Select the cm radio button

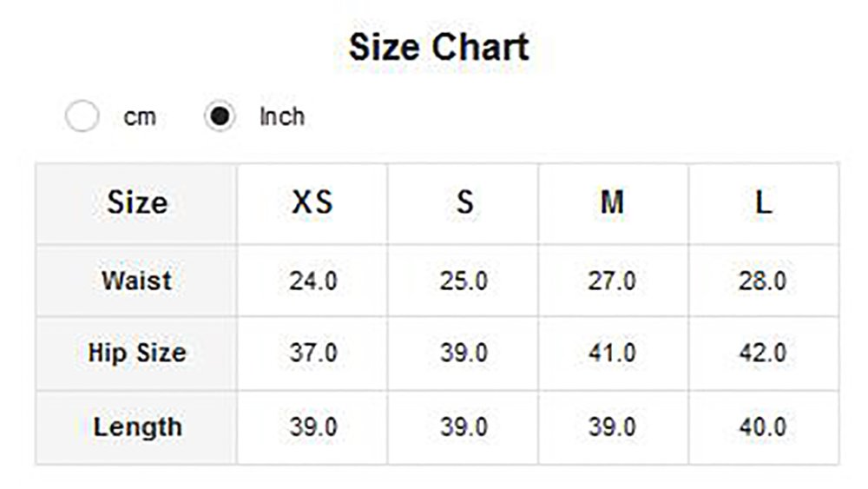(82, 116)
